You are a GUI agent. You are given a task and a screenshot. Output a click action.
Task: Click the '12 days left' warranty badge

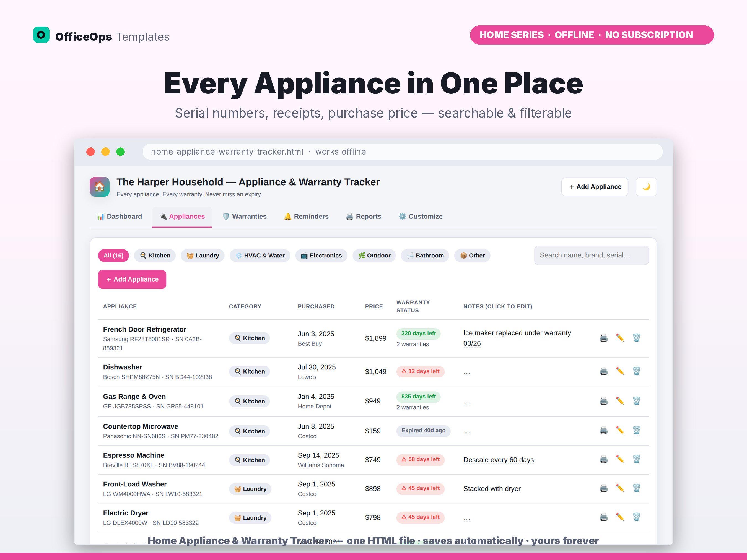(421, 371)
